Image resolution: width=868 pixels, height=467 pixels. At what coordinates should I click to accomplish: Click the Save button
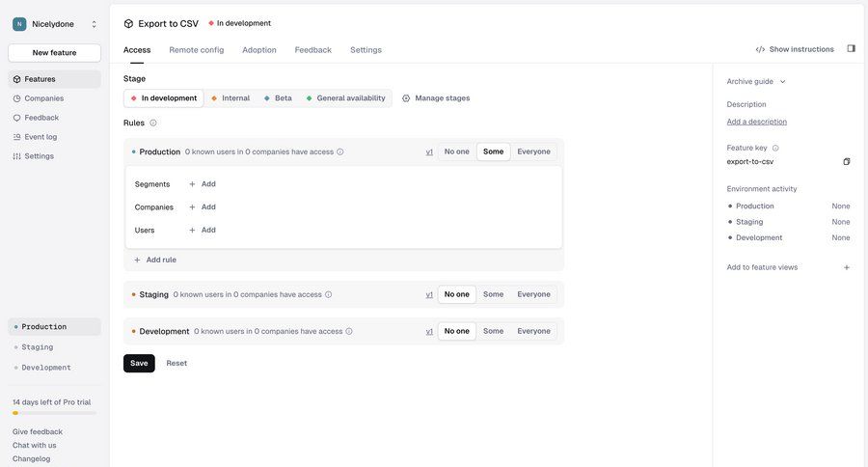point(139,364)
